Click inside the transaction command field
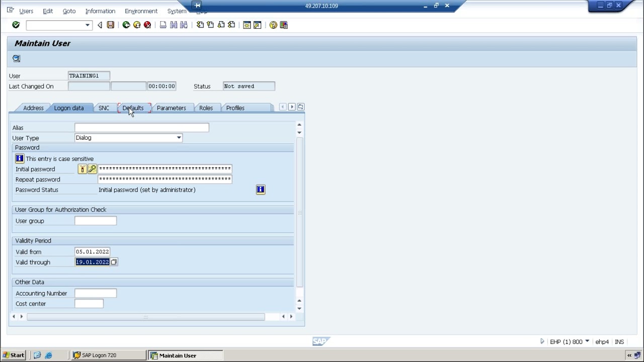 pyautogui.click(x=55, y=25)
